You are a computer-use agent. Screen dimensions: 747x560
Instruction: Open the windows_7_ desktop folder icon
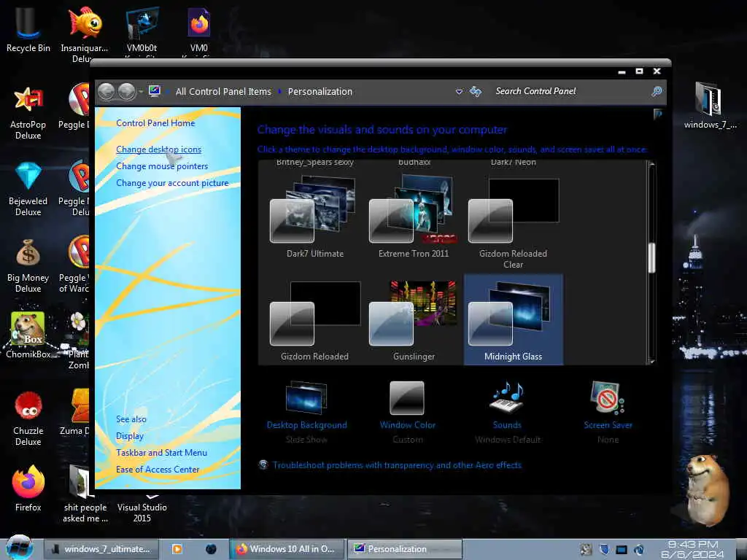pos(710,105)
